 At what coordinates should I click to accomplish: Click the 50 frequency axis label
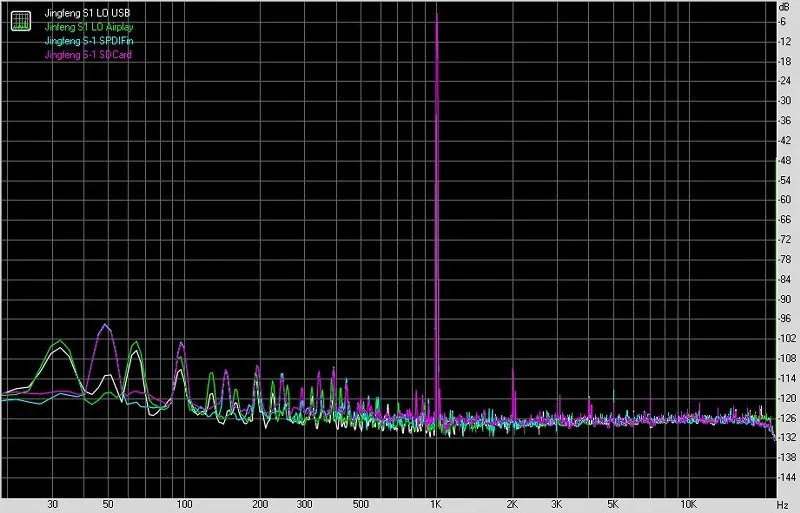tap(108, 504)
